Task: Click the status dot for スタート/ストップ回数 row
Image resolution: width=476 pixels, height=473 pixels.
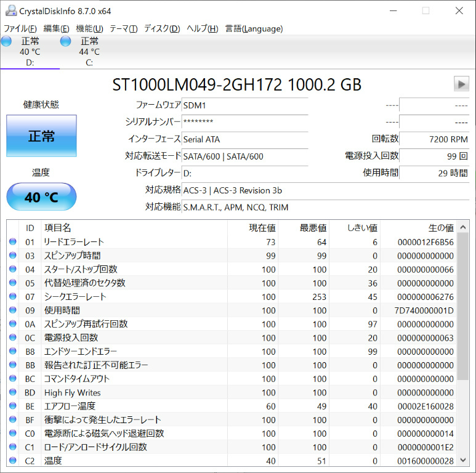Action: (13, 269)
